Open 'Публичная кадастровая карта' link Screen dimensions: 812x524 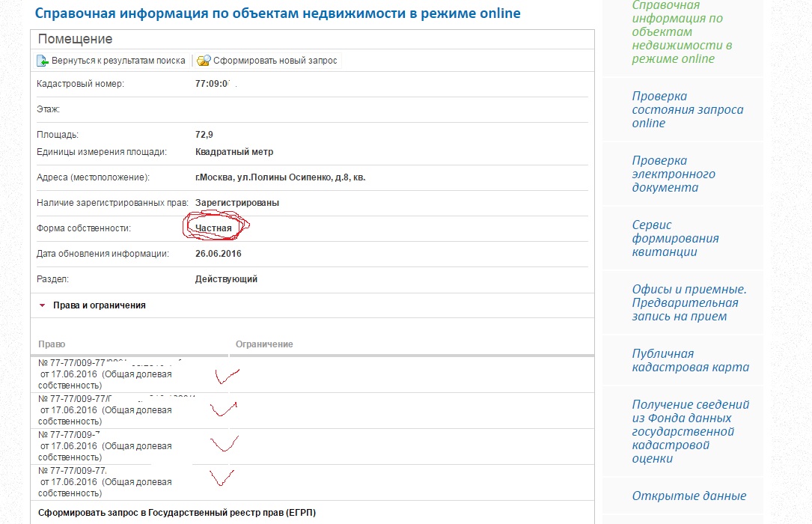pos(690,360)
